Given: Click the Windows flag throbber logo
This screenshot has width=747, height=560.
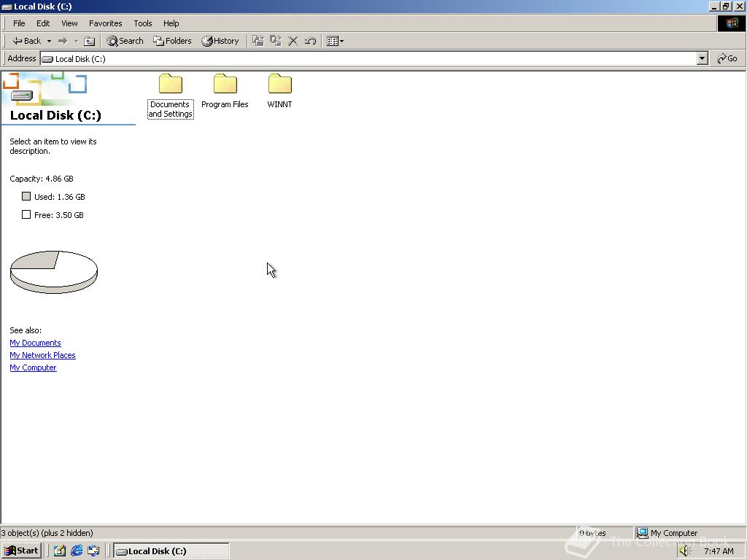Looking at the screenshot, I should (731, 23).
